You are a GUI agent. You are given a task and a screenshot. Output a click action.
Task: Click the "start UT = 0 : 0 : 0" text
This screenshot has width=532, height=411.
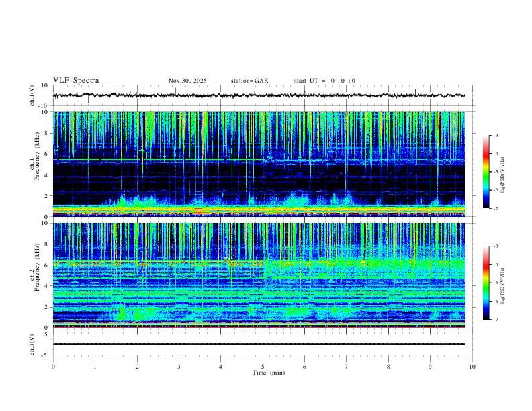[324, 81]
